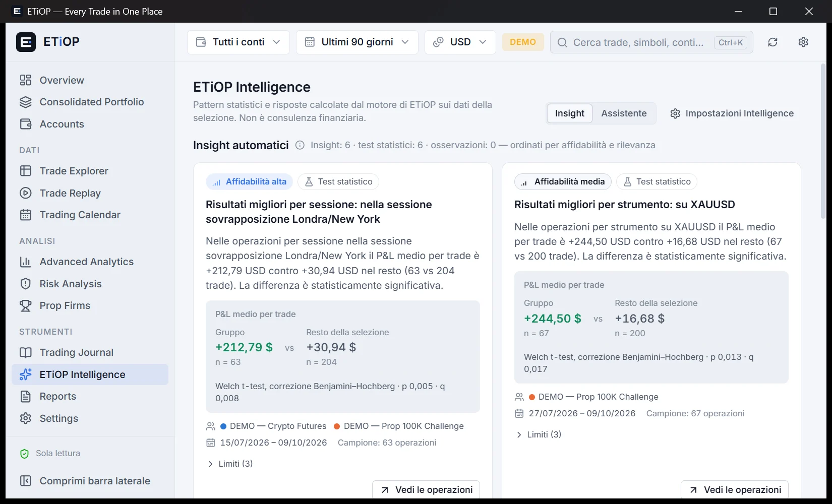Screen dimensions: 832x504
Task: Click Vedi le operazioni in XAUUSD card
Action: [x=735, y=490]
